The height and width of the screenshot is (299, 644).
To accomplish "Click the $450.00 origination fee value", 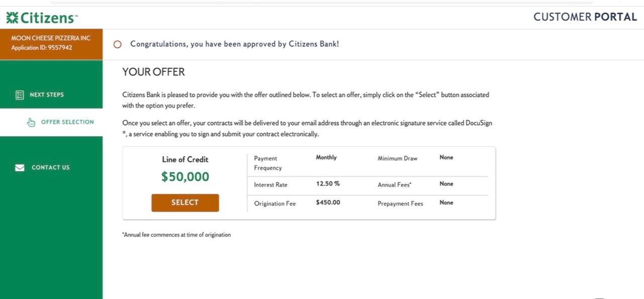I will tap(328, 202).
